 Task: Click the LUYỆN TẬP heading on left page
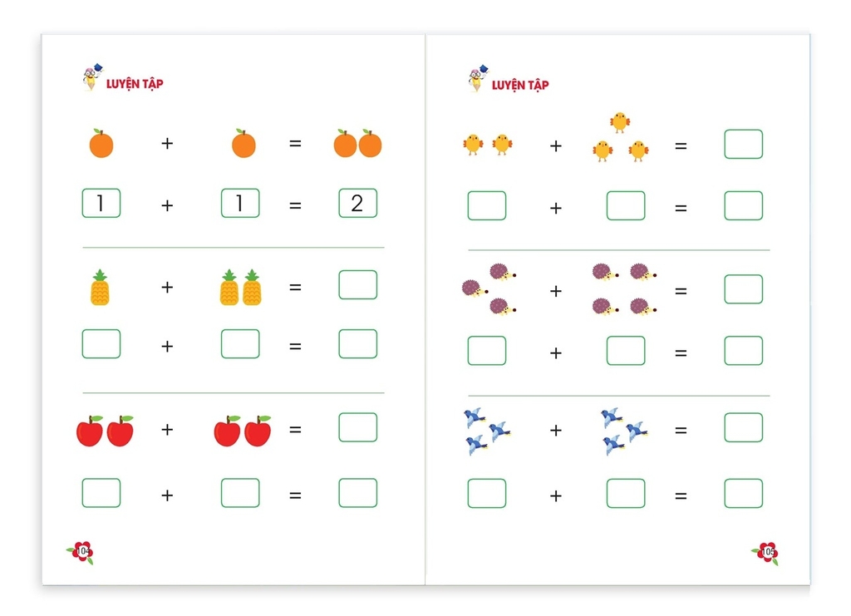pyautogui.click(x=135, y=84)
